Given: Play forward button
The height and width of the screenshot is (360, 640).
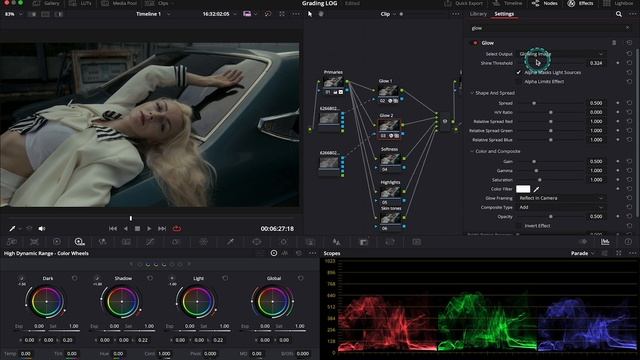Looking at the screenshot, I should (x=149, y=229).
